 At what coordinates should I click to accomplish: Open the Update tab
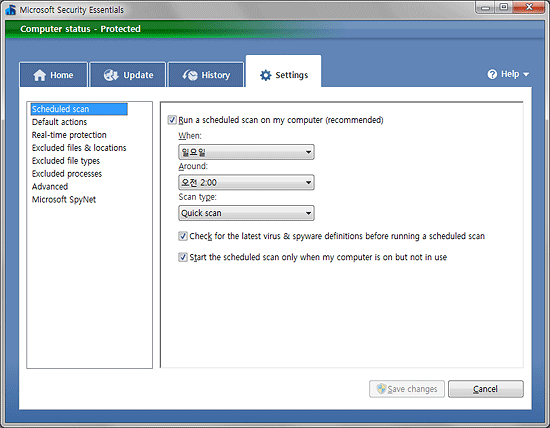[128, 75]
